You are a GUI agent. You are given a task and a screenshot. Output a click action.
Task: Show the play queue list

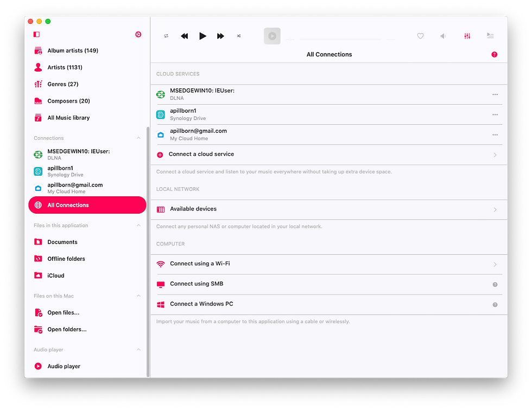pos(490,36)
